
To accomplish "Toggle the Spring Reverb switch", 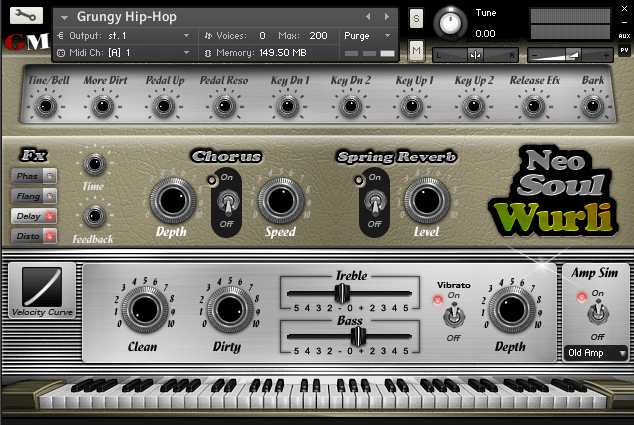I will [375, 201].
